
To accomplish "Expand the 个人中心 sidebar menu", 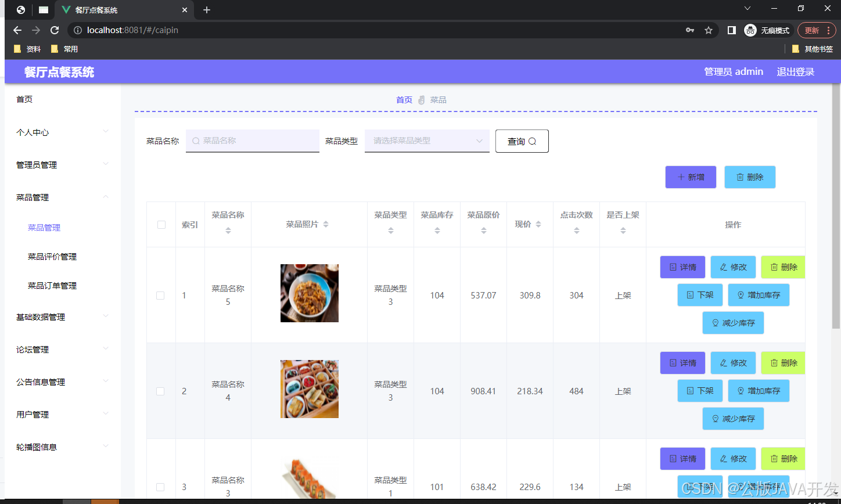I will 63,132.
